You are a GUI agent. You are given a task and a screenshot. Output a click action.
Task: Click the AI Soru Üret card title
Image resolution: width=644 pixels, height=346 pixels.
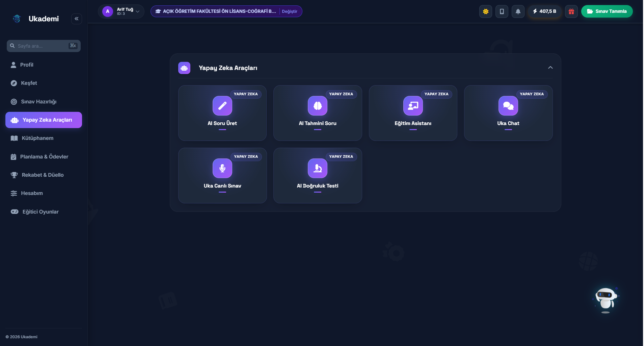pyautogui.click(x=222, y=123)
